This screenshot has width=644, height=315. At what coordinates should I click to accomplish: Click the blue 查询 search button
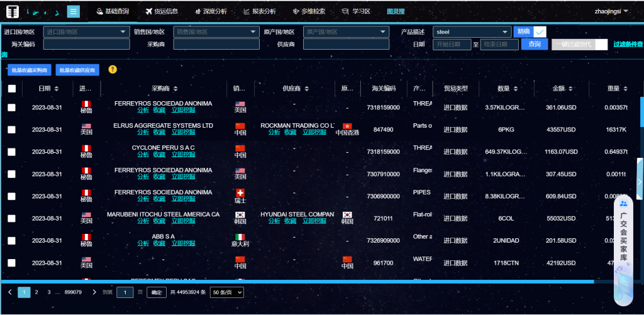point(534,44)
